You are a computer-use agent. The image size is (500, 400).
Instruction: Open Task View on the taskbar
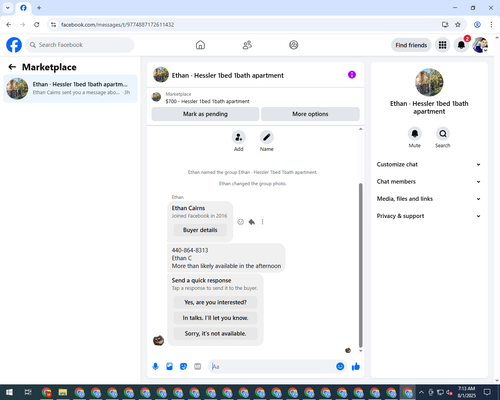tap(28, 392)
